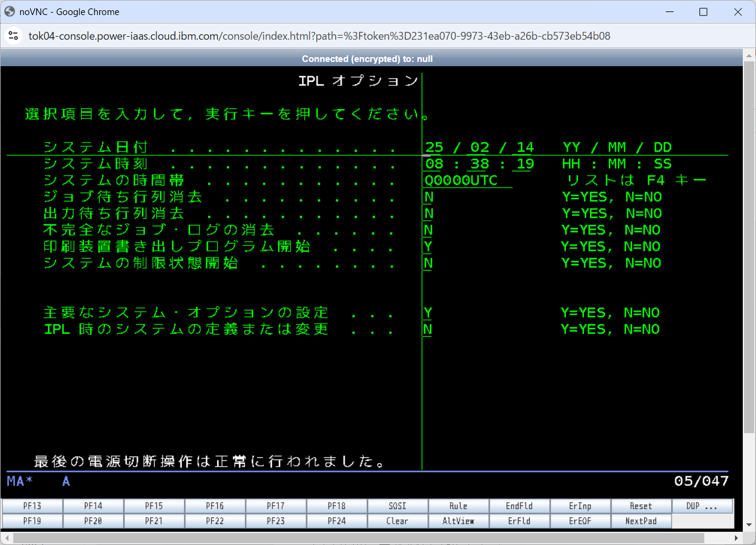This screenshot has height=545, width=756.
Task: Click the システム日付 label
Action: (96, 147)
